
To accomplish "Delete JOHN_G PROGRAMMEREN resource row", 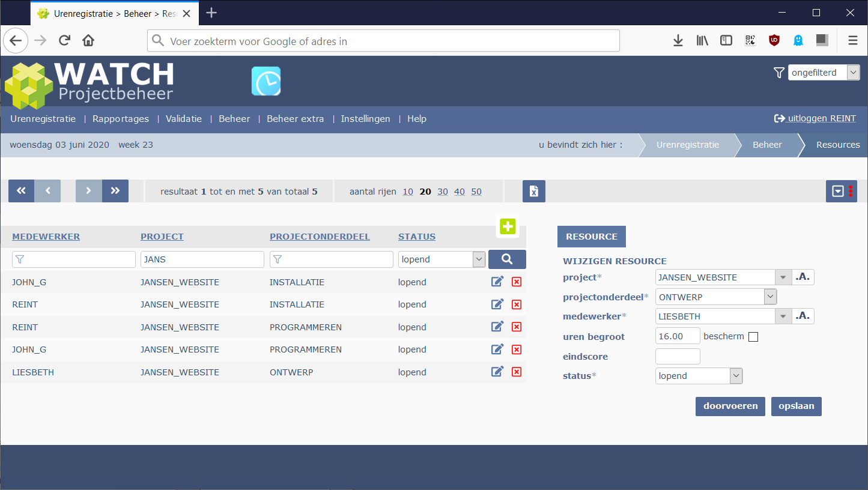I will point(516,349).
